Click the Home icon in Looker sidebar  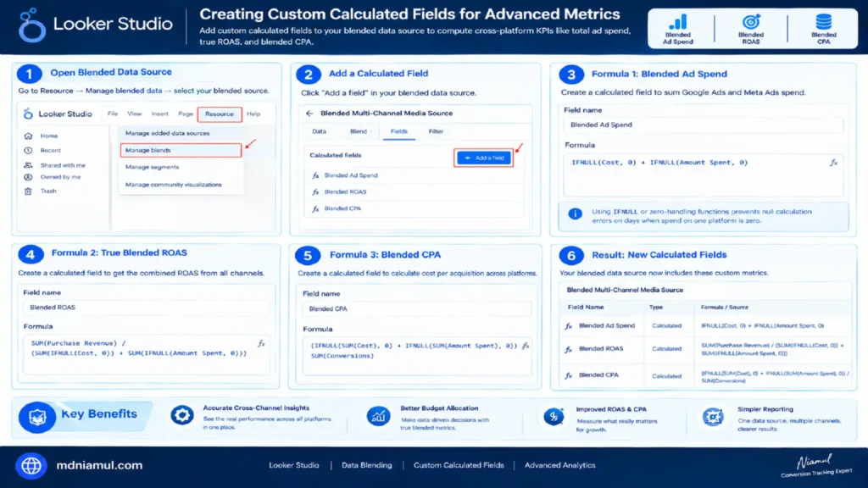pyautogui.click(x=28, y=136)
